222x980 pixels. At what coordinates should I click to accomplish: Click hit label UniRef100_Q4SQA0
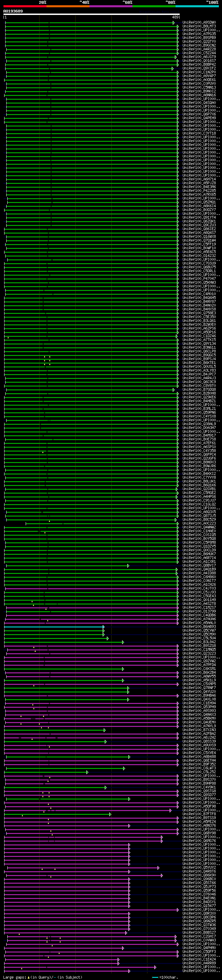(x=199, y=103)
